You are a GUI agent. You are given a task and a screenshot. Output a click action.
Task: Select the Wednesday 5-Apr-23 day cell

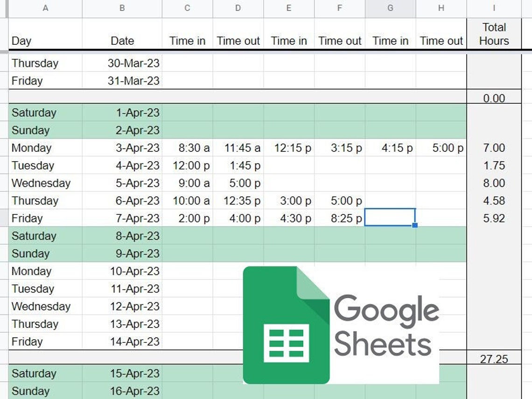pyautogui.click(x=45, y=183)
